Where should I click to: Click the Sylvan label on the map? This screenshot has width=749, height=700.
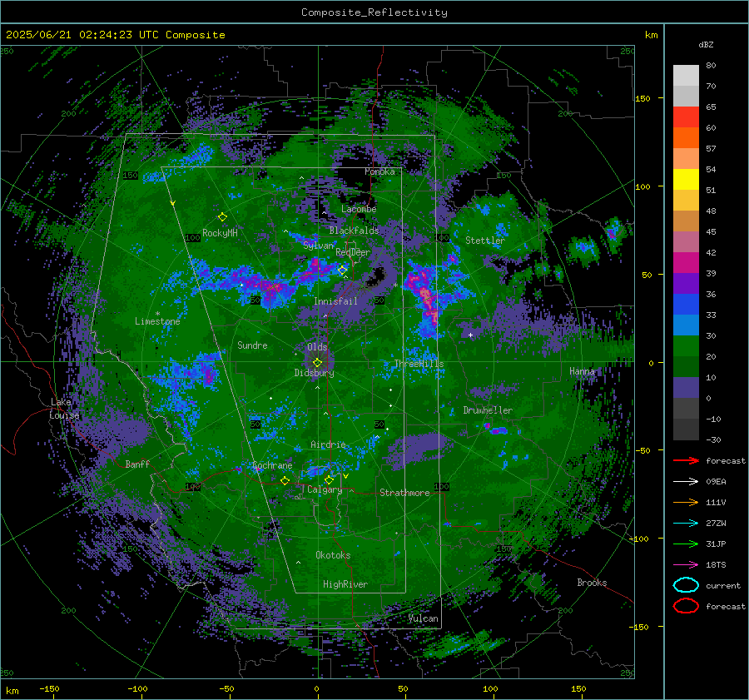point(318,246)
